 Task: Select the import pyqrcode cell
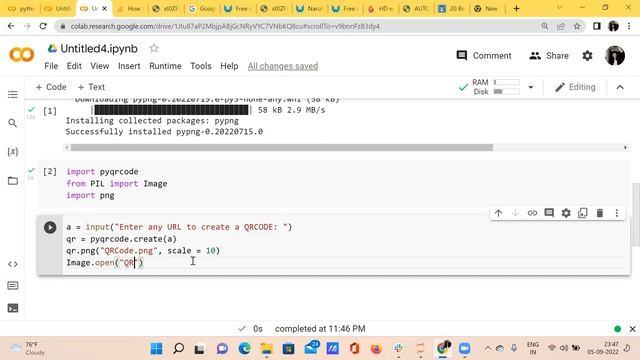pyautogui.click(x=333, y=183)
